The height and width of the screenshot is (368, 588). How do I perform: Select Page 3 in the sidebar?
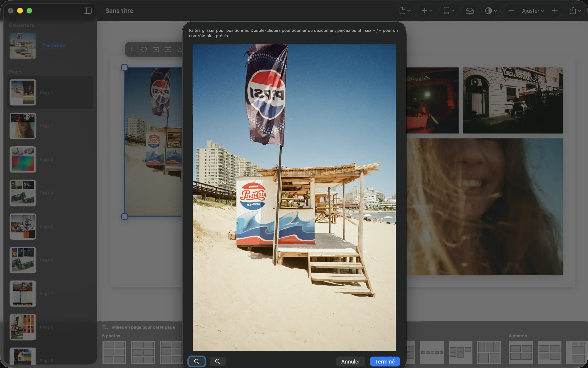pos(50,159)
